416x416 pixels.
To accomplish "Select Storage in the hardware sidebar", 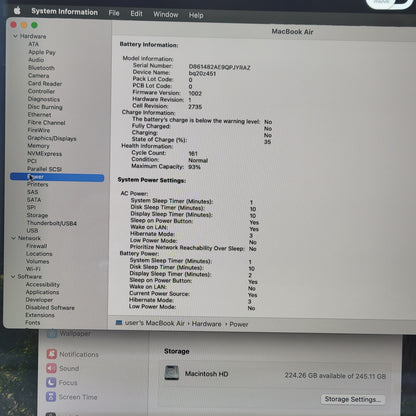I will 37,215.
